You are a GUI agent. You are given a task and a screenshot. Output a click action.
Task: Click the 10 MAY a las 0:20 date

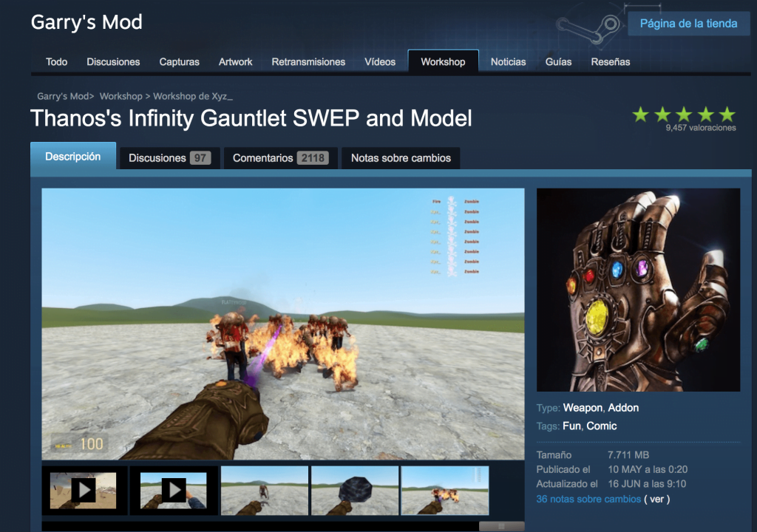coord(648,469)
